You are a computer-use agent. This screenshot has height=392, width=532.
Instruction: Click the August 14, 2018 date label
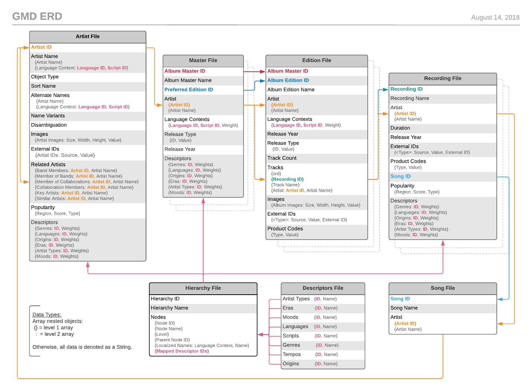pos(495,17)
